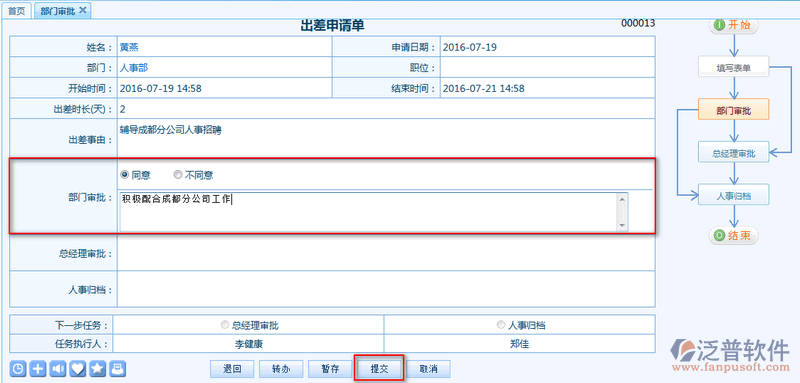Viewport: 800px width, 383px height.
Task: Click the printer icon
Action: point(118,369)
